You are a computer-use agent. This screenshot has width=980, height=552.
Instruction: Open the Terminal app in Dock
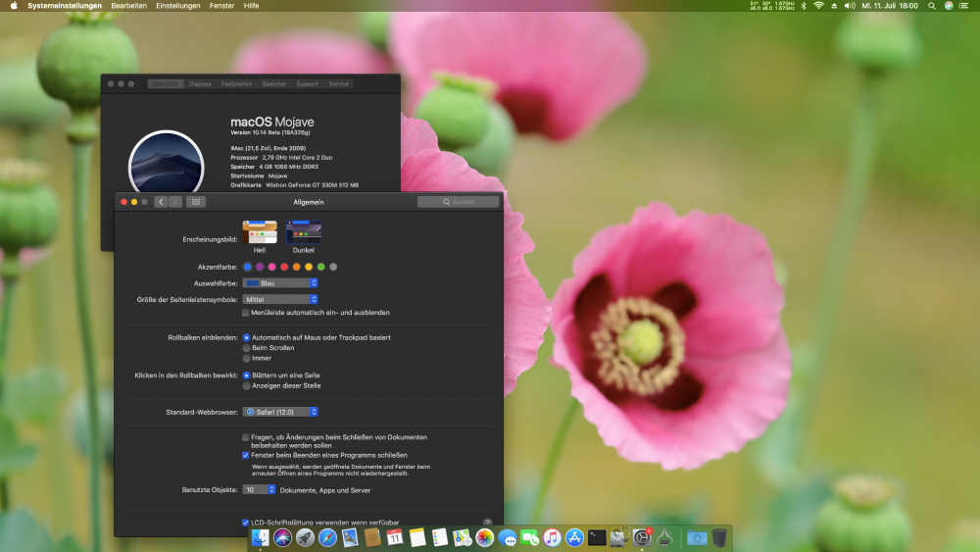[598, 537]
